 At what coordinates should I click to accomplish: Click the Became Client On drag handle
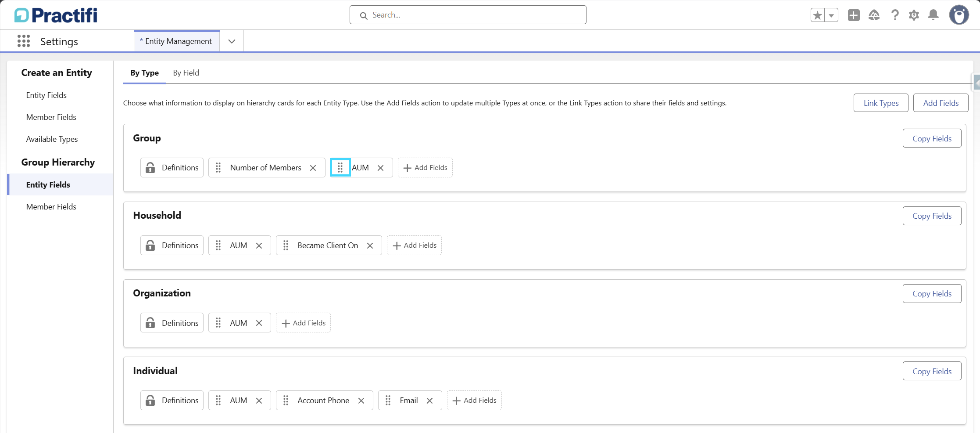coord(286,245)
